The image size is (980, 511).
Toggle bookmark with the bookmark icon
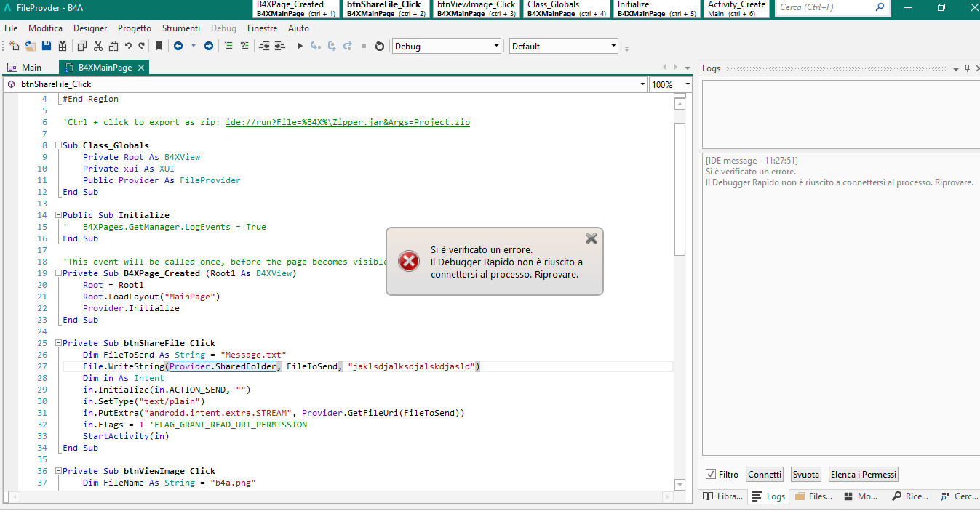coord(159,46)
